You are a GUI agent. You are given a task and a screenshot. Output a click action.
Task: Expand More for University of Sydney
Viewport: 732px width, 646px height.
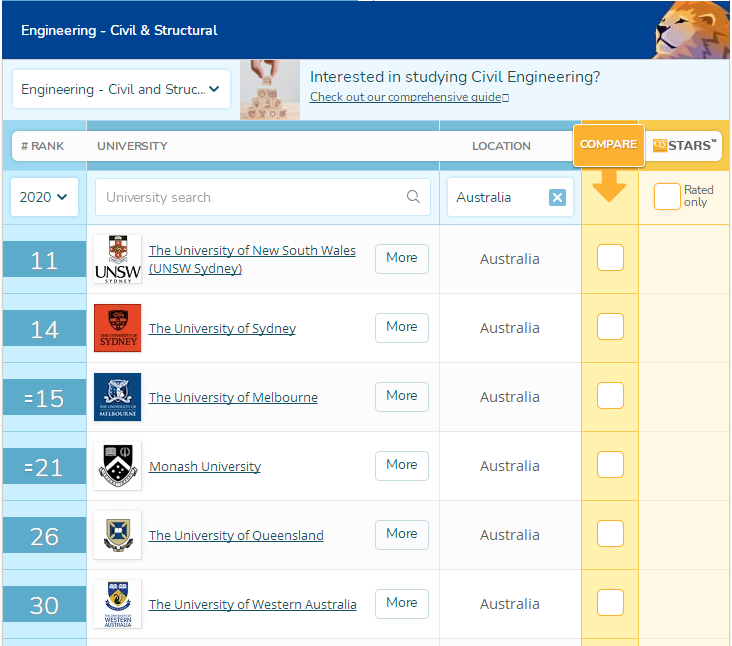pos(401,327)
